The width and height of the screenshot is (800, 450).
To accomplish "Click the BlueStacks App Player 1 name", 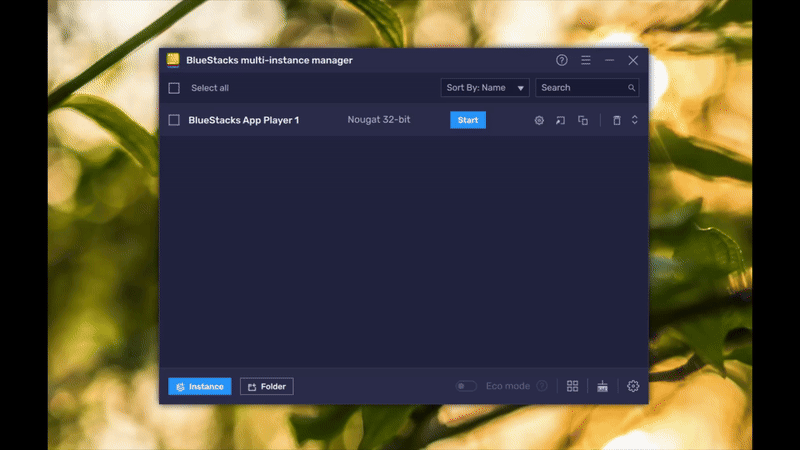I will click(x=244, y=120).
